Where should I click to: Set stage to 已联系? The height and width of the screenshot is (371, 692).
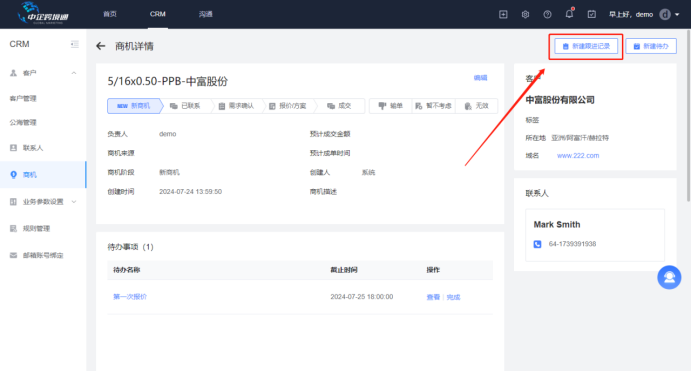[x=185, y=106]
